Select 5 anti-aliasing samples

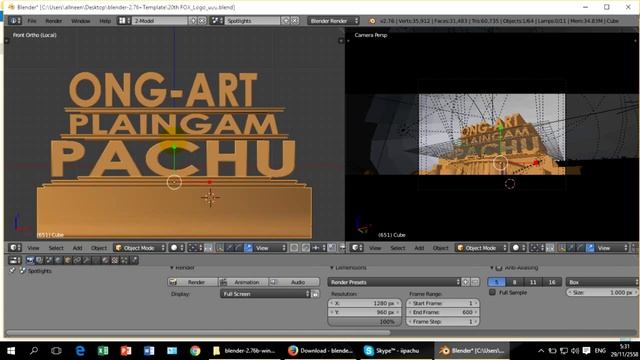(x=497, y=282)
